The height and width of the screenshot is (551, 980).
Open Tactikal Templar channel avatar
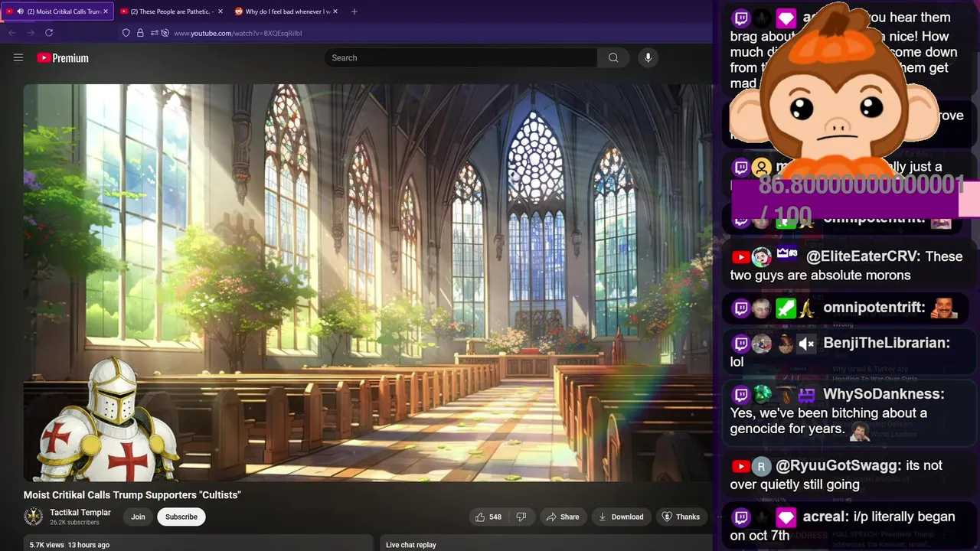pyautogui.click(x=34, y=517)
